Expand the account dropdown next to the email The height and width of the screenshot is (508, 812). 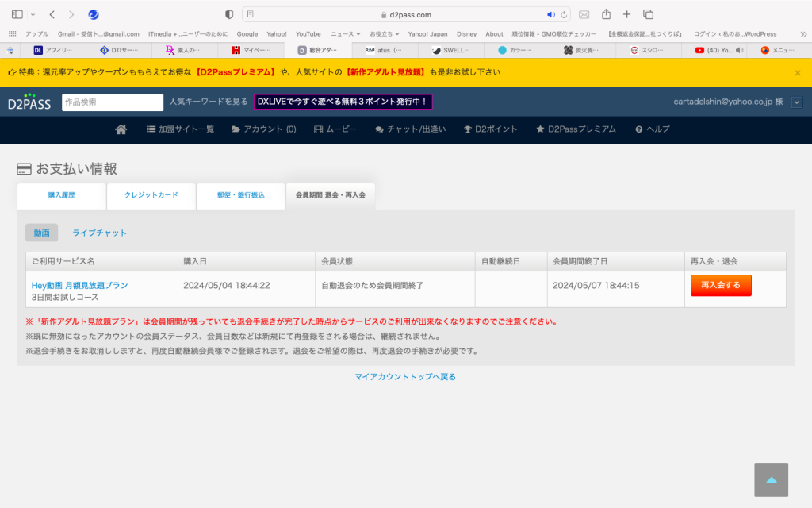[796, 102]
